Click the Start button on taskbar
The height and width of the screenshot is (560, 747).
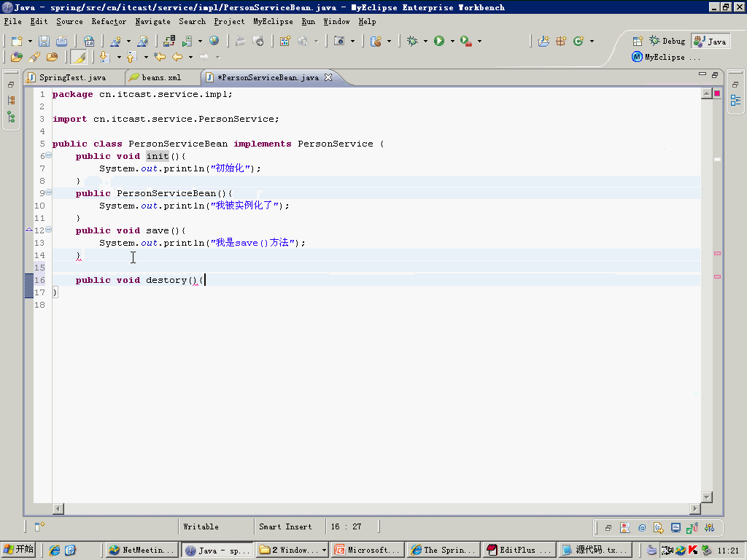[18, 550]
